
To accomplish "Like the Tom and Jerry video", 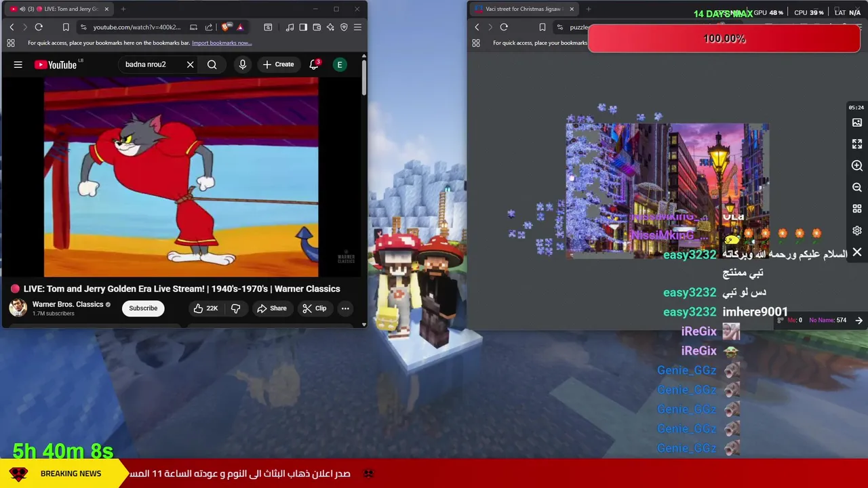I will click(205, 308).
